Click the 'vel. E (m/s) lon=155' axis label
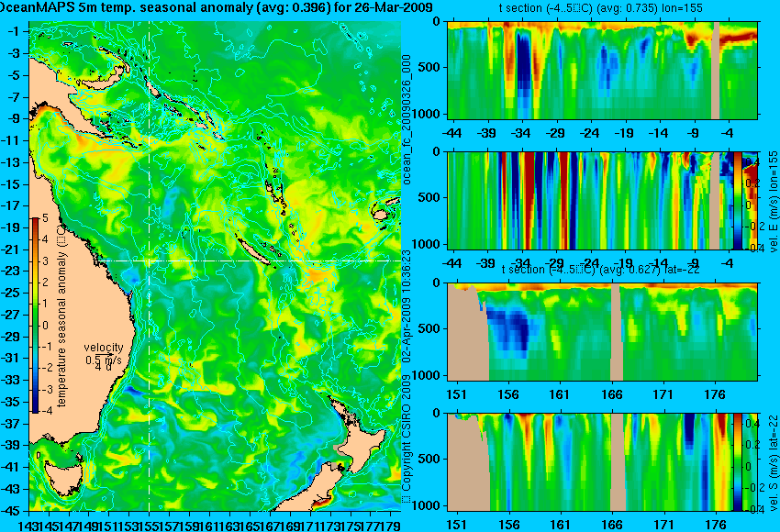Image resolution: width=780 pixels, height=532 pixels. (774, 202)
